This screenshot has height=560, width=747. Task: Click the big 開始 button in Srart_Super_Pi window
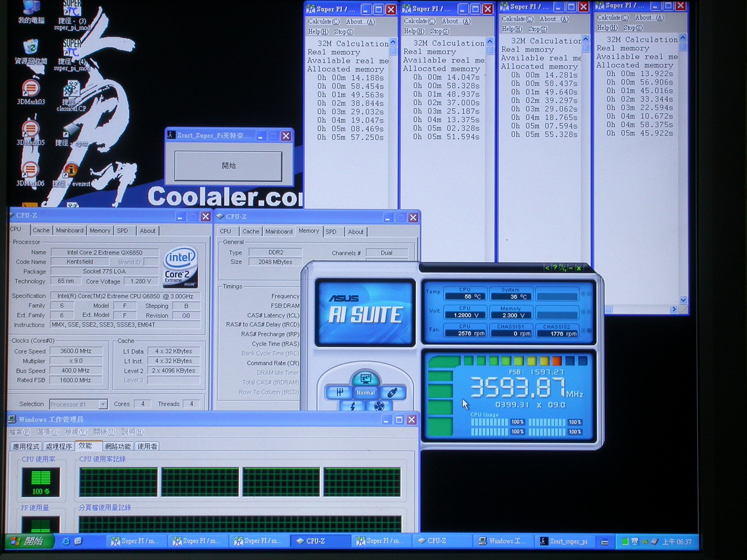(228, 166)
